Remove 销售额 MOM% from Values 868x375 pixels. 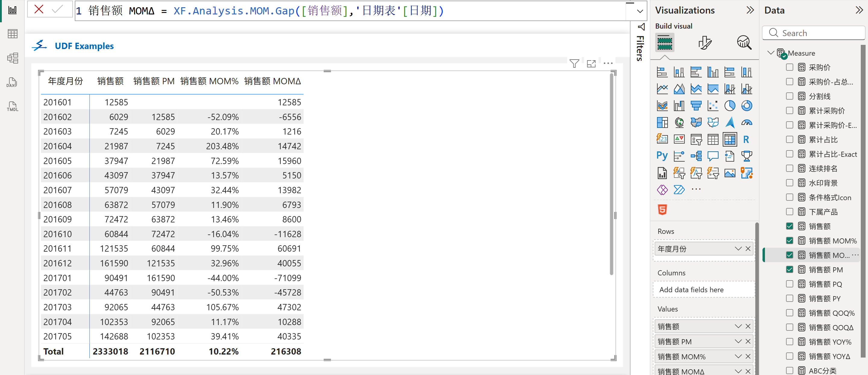click(748, 356)
